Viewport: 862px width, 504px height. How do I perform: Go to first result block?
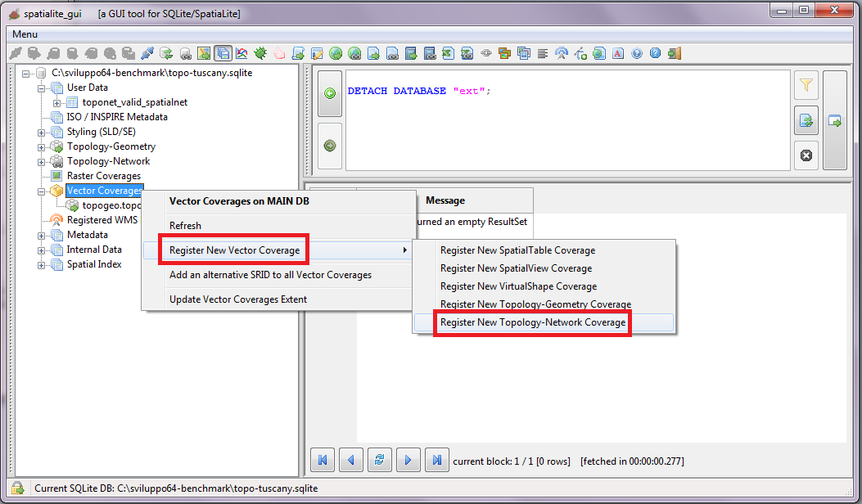[323, 460]
